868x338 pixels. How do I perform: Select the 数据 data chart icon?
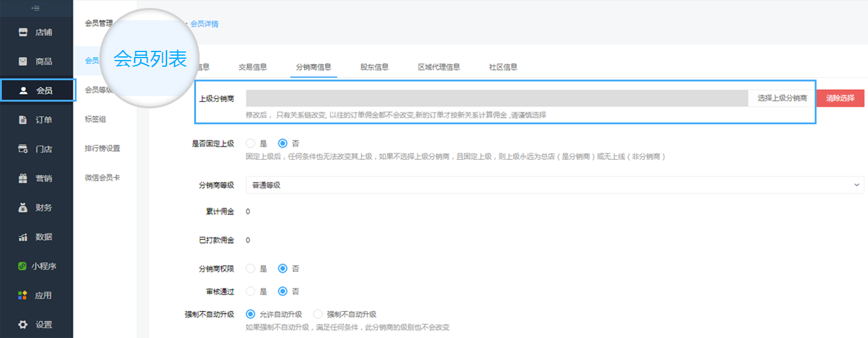click(23, 237)
